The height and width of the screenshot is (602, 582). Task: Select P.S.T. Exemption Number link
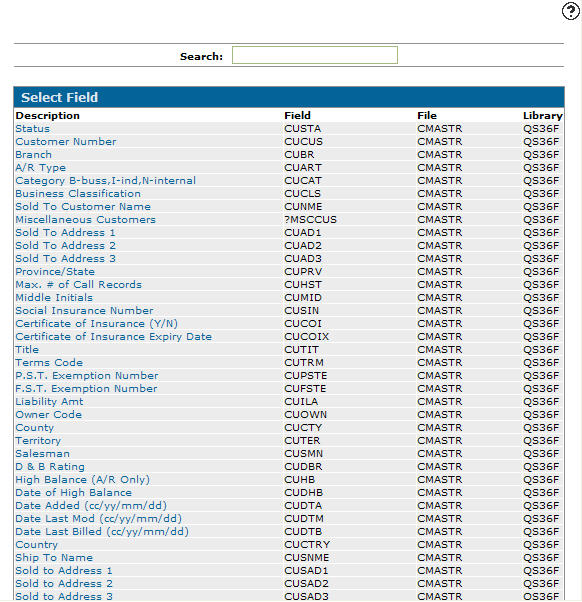(x=87, y=376)
